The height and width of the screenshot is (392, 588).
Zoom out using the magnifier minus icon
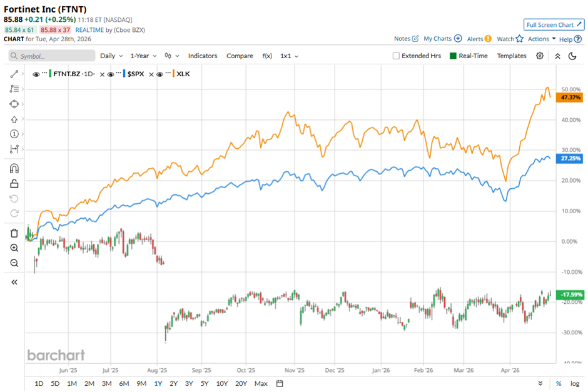pyautogui.click(x=14, y=263)
